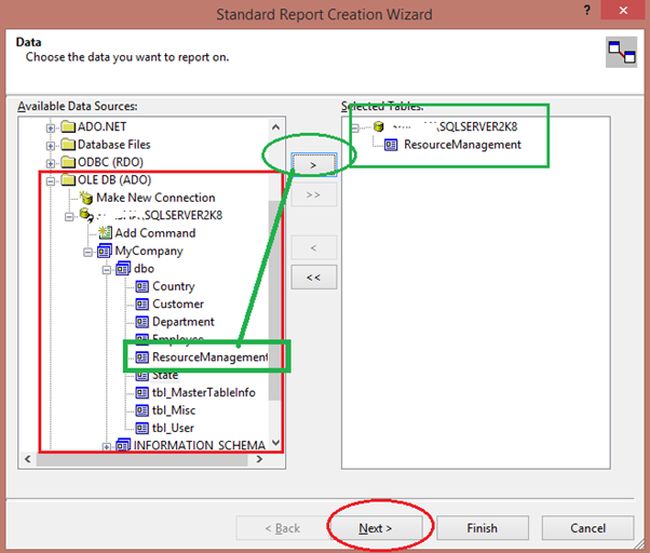Open the help question mark in title bar

[x=587, y=10]
